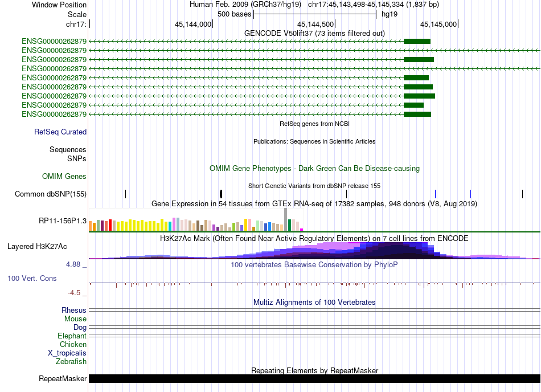Viewport: 541px width, 392px height.
Task: Click the Scale track label
Action: (x=77, y=14)
